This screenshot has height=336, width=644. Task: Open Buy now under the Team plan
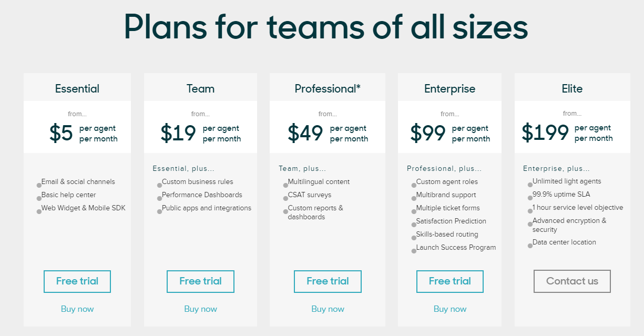[x=200, y=309]
